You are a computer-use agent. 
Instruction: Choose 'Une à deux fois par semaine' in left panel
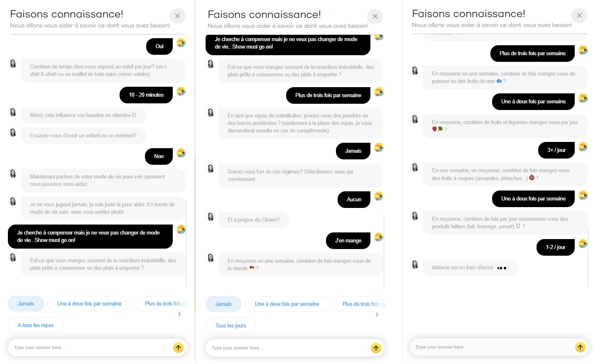89,304
